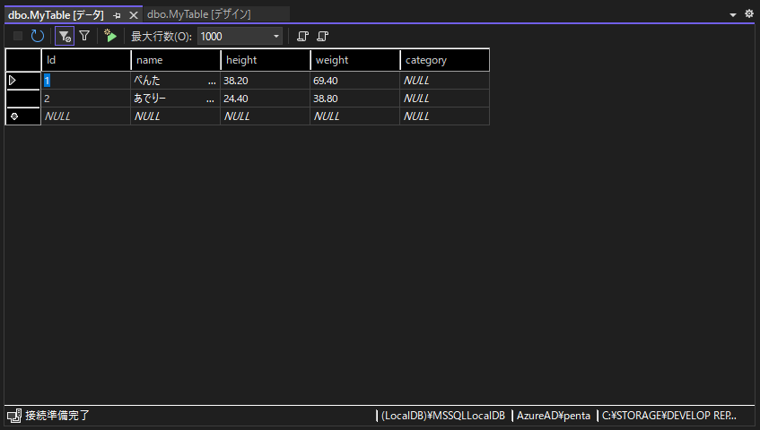Select height cell 24.40
The image size is (760, 430).
pyautogui.click(x=265, y=98)
